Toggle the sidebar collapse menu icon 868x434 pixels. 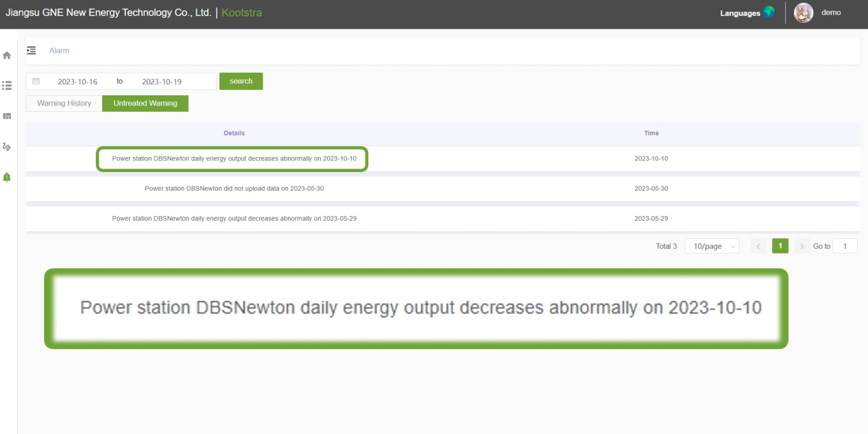pos(32,51)
